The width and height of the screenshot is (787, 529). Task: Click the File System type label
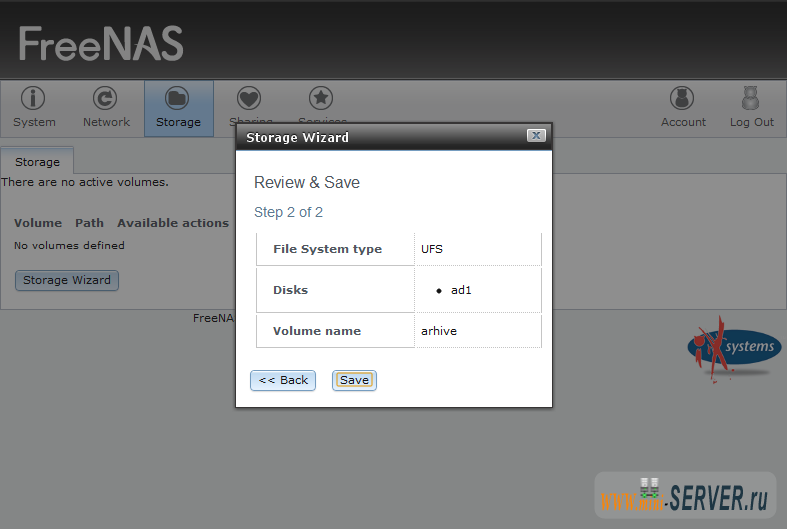pos(327,249)
